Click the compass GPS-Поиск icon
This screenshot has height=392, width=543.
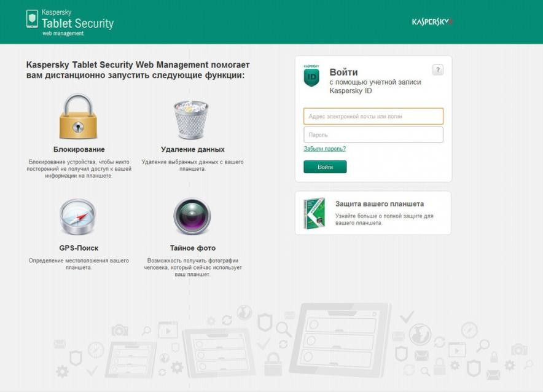pyautogui.click(x=78, y=217)
